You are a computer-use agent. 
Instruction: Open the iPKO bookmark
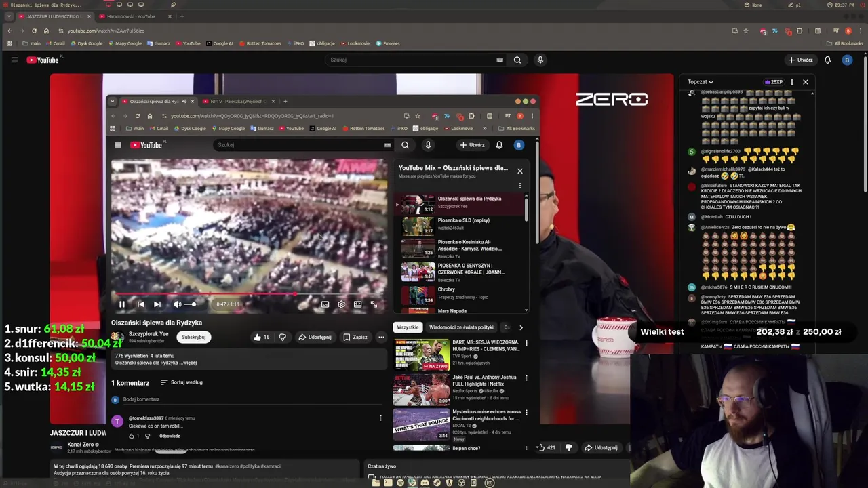[296, 43]
